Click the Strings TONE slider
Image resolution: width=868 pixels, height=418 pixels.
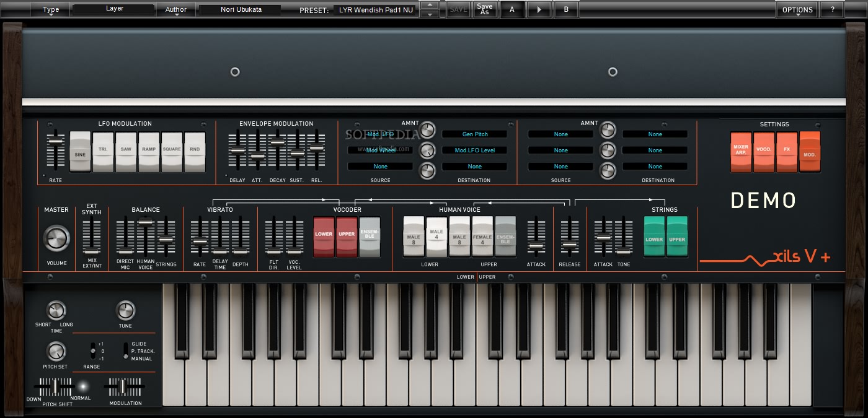coord(624,236)
